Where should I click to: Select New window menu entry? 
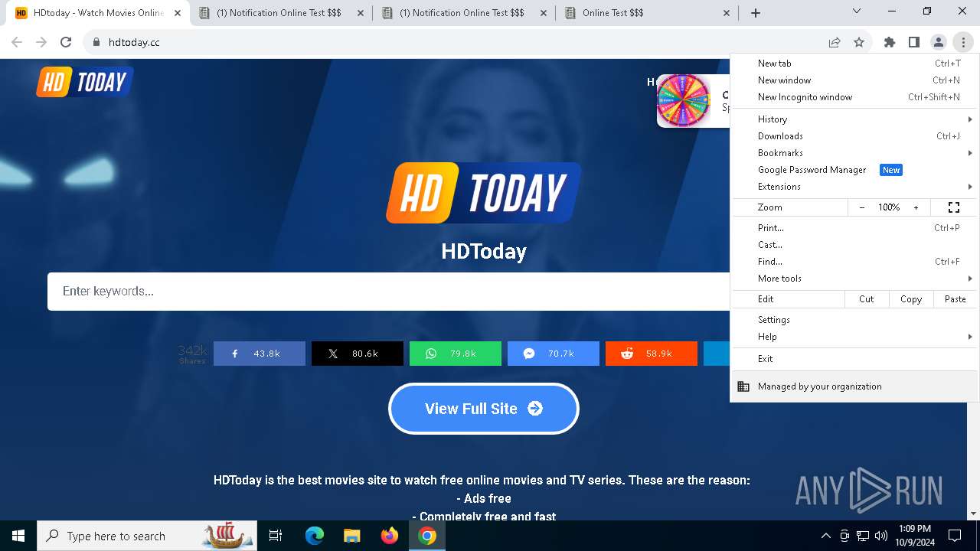tap(854, 80)
